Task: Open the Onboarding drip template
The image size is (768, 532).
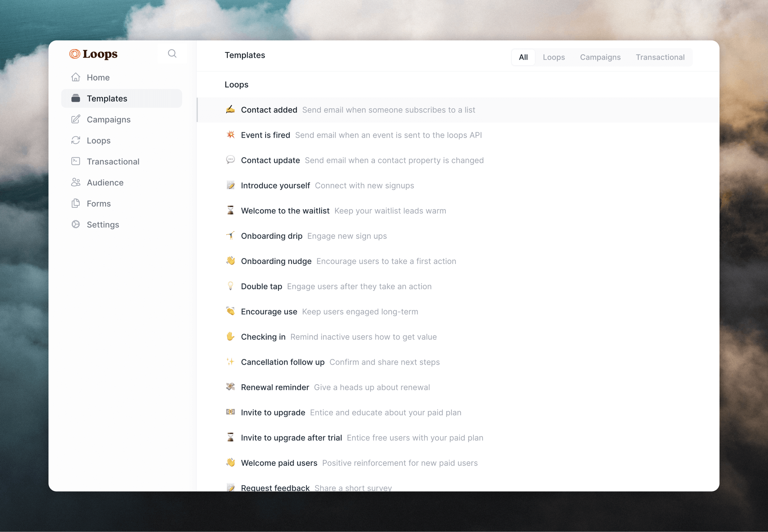Action: [x=458, y=236]
